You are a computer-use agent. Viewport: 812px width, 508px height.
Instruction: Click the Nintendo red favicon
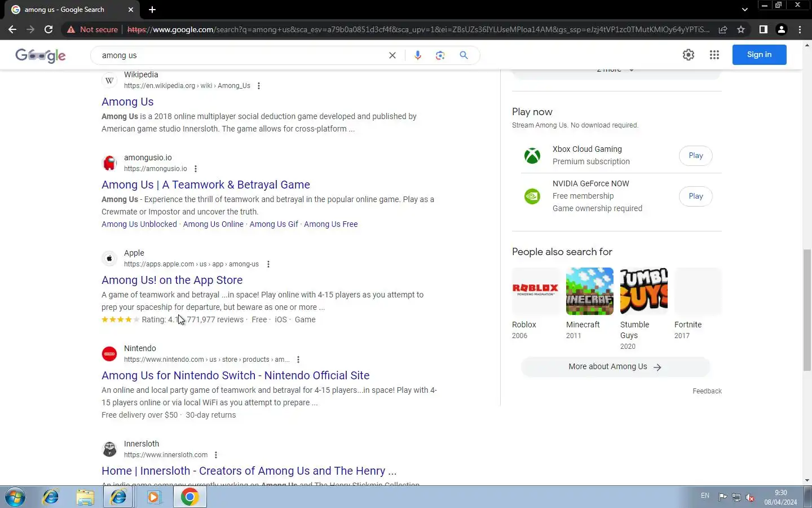click(109, 354)
